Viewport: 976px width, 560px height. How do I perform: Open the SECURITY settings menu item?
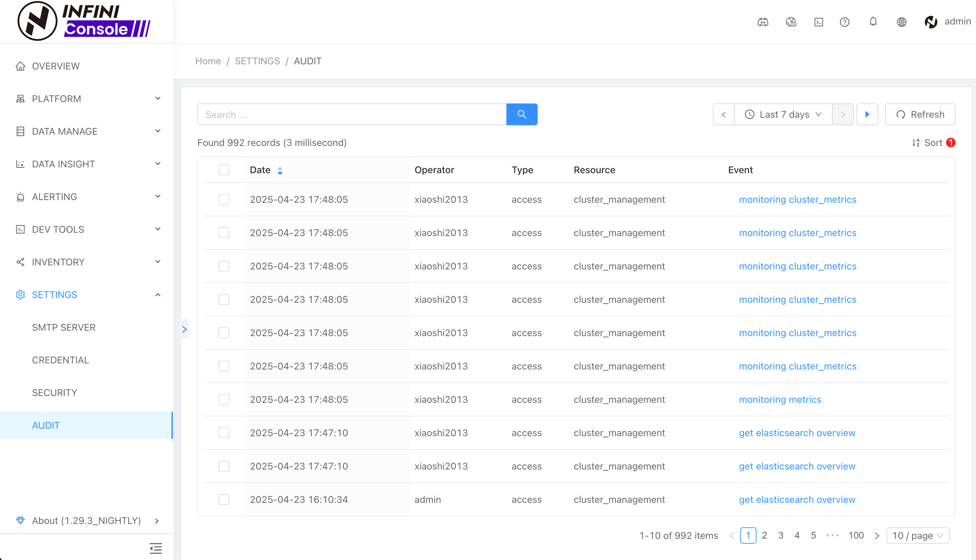pos(54,393)
